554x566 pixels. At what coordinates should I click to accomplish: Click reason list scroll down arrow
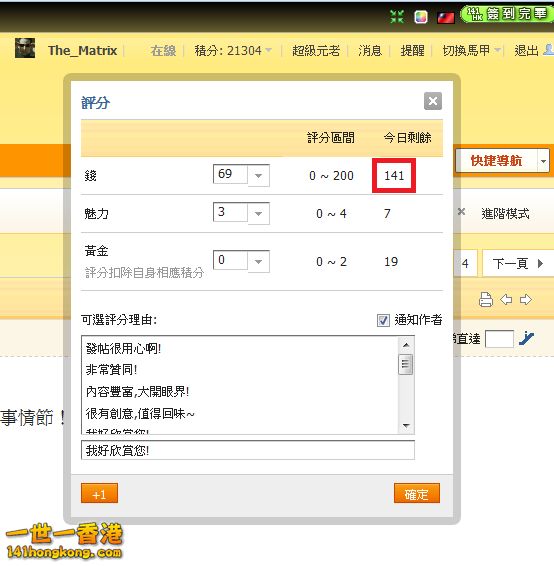(406, 426)
